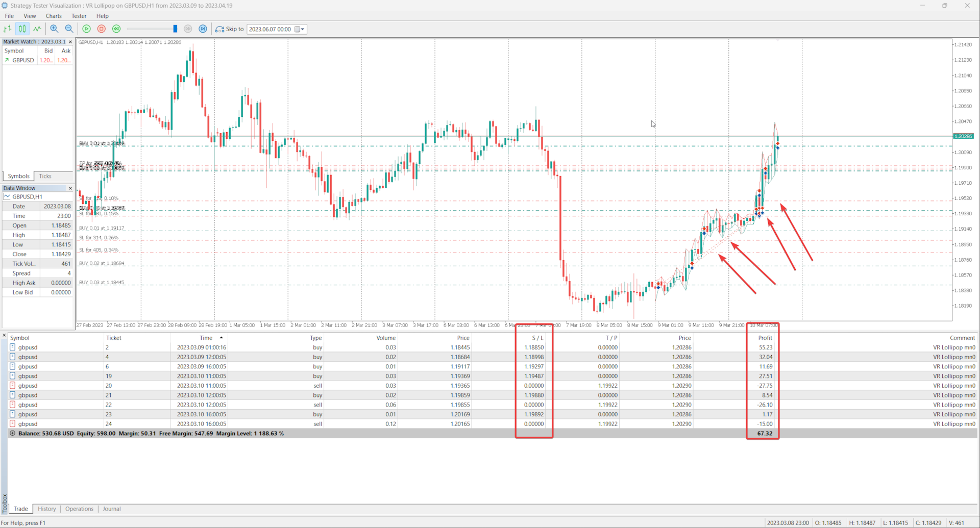Select the GBPUSD row in Market Watch
980x528 pixels.
pos(38,60)
